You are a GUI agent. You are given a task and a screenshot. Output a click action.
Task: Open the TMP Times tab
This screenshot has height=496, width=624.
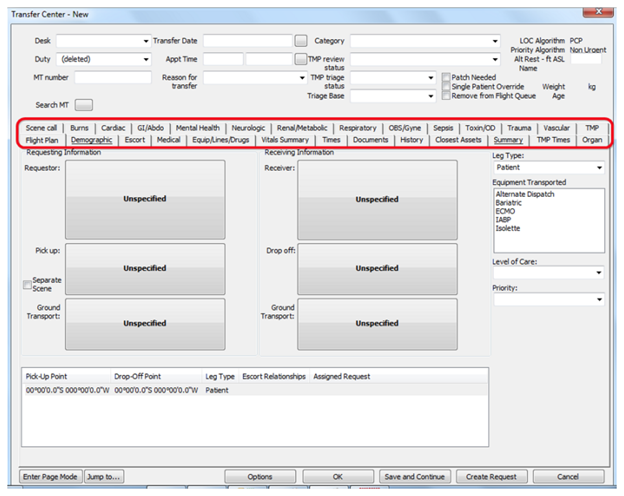coord(553,140)
